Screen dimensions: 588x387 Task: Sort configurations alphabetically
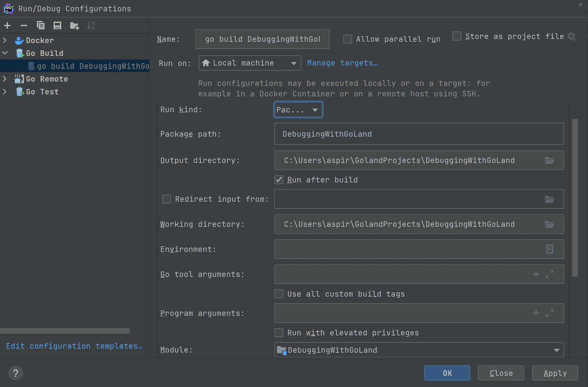coord(91,25)
